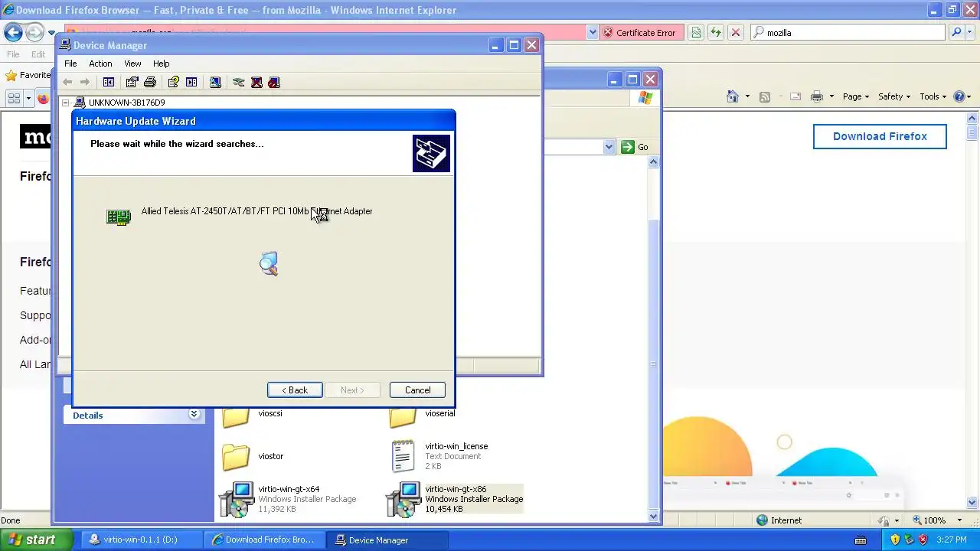Open the IE address bar dropdown arrow
980x551 pixels.
click(x=593, y=32)
